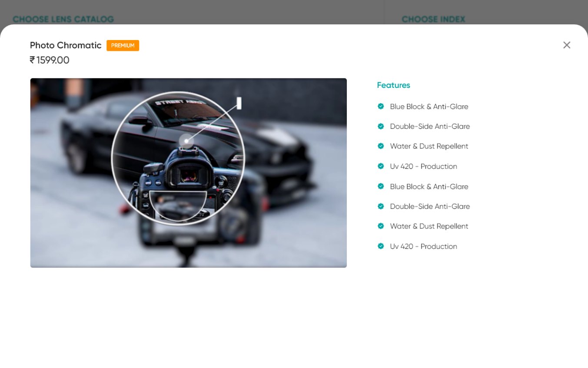Click the first Double-Side Anti-Glare feature text
Viewport: 588px width, 368px height.
click(430, 127)
